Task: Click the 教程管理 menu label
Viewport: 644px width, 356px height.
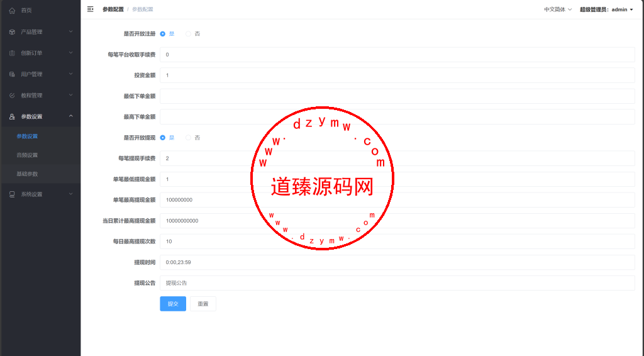Action: [31, 95]
